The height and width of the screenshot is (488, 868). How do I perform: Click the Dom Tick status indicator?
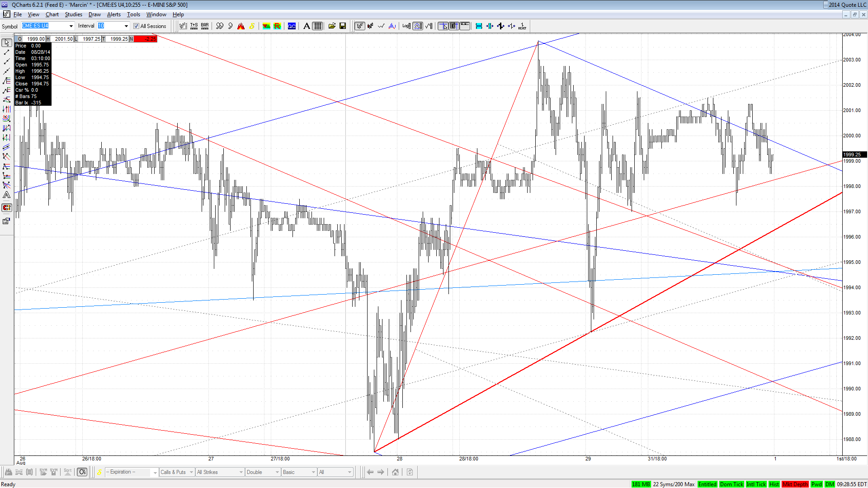(x=731, y=484)
